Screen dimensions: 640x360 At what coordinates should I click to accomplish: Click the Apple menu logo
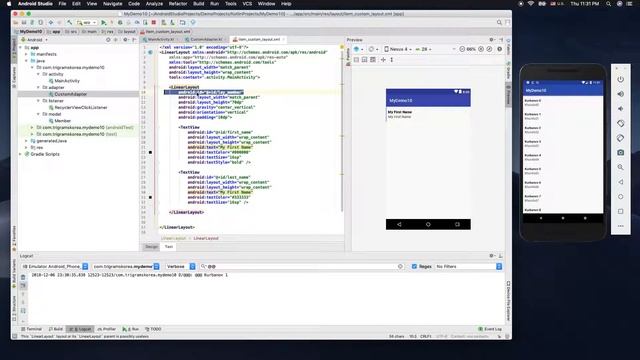[x=9, y=4]
